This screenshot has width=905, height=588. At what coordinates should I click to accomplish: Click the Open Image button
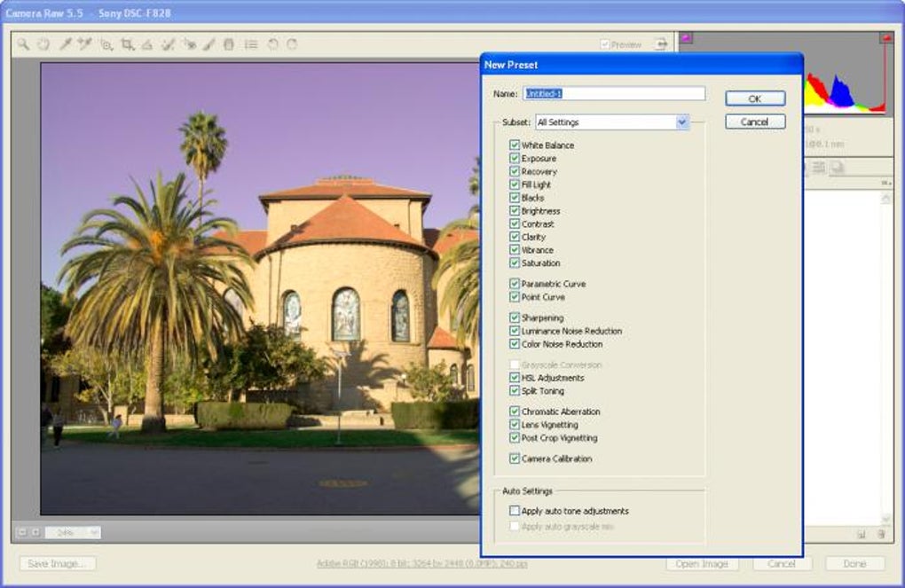tap(702, 564)
